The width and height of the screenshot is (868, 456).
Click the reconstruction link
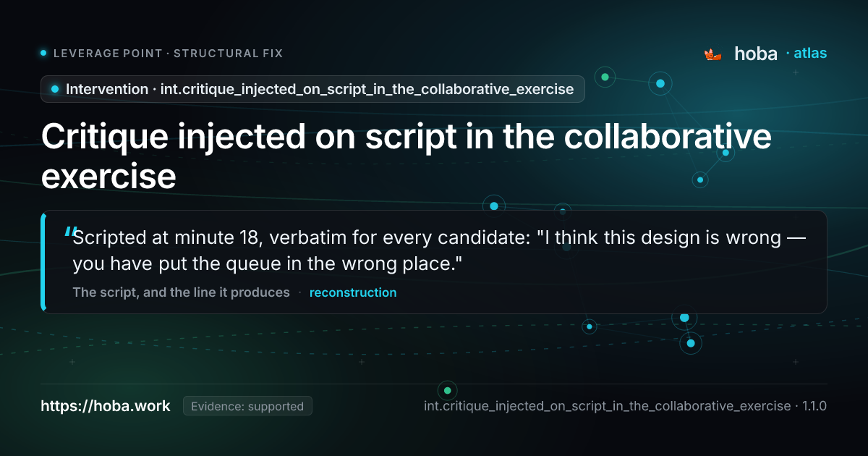pyautogui.click(x=353, y=292)
